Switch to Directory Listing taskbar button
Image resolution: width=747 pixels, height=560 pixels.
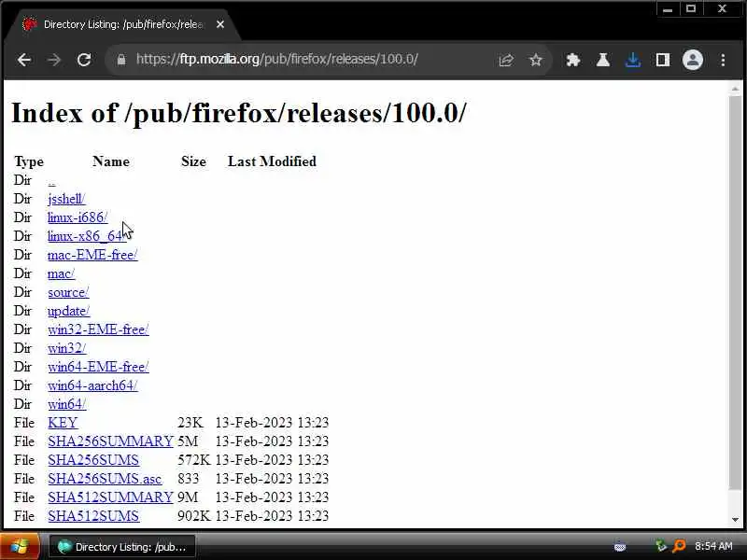click(x=122, y=547)
